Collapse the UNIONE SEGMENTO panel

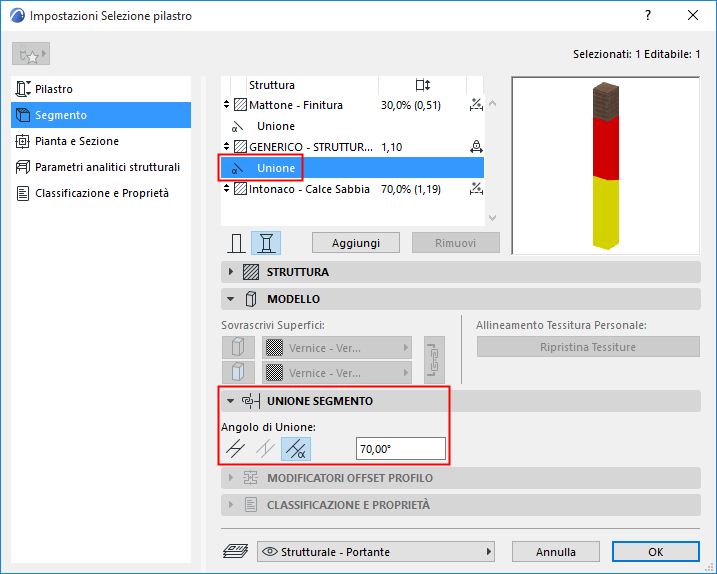(x=231, y=401)
